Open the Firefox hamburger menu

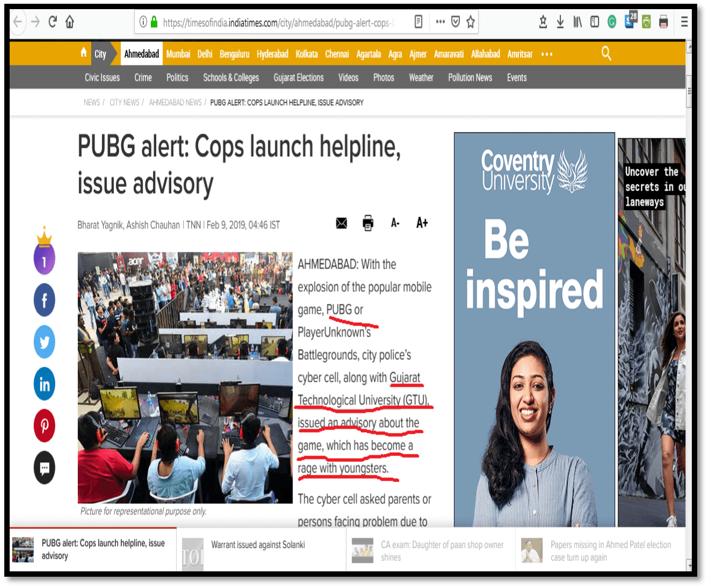[x=684, y=22]
